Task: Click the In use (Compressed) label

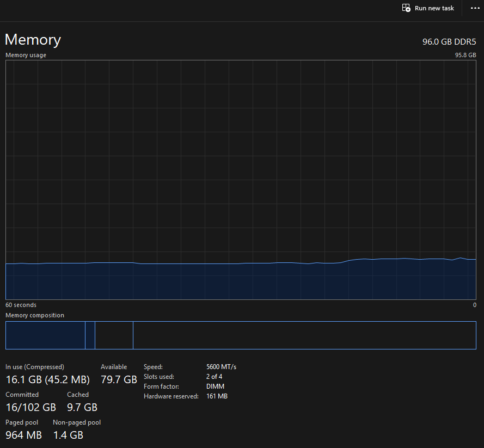Action: coord(35,367)
